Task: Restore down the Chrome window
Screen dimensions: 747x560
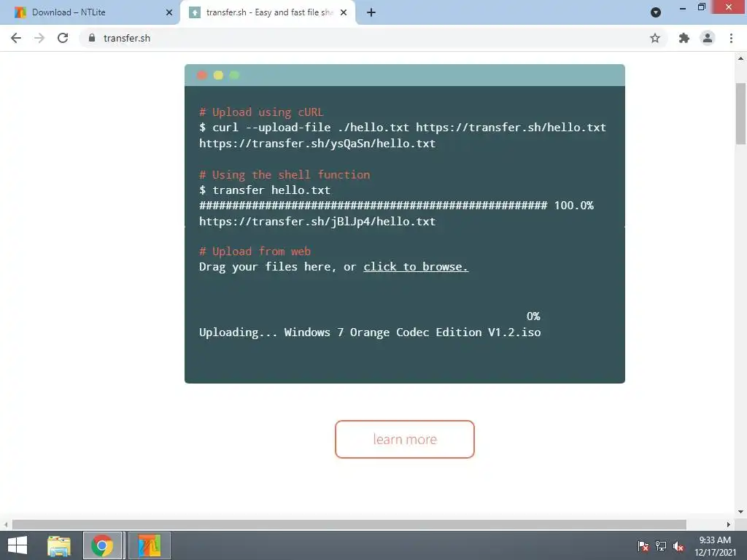Action: 702,7
